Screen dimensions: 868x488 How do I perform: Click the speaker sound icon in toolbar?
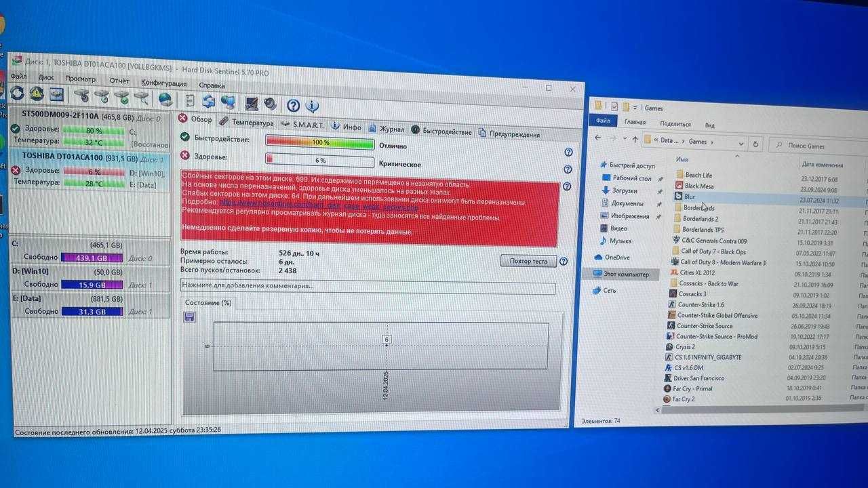[270, 104]
